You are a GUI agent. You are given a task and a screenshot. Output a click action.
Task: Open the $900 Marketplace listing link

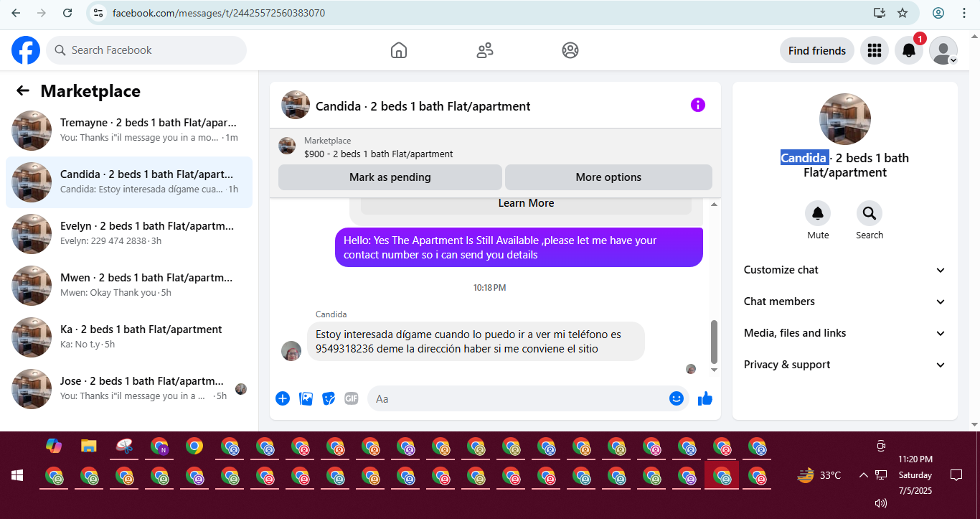coord(378,154)
